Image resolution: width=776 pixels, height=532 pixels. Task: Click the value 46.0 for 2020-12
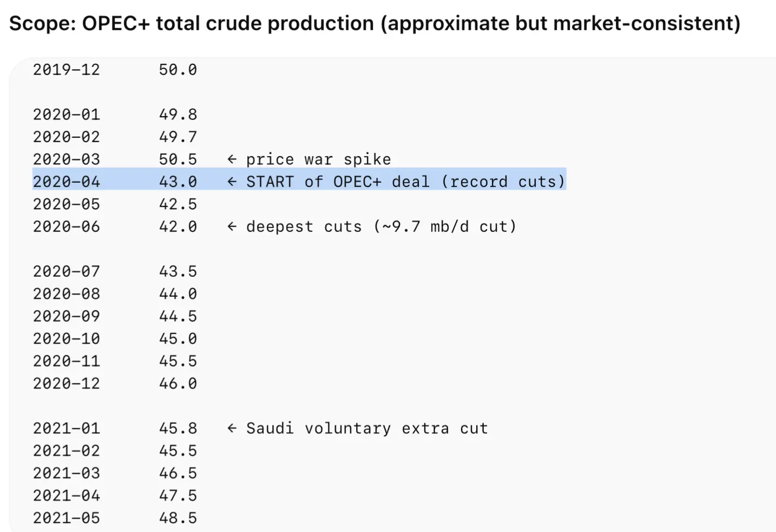tap(178, 383)
